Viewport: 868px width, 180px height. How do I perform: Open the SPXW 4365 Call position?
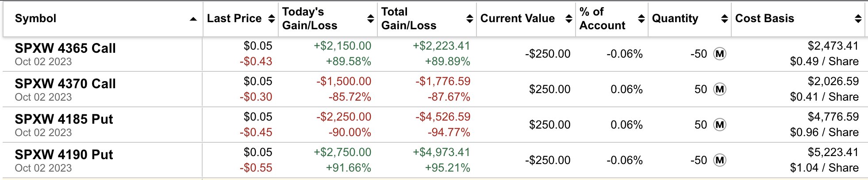(65, 48)
